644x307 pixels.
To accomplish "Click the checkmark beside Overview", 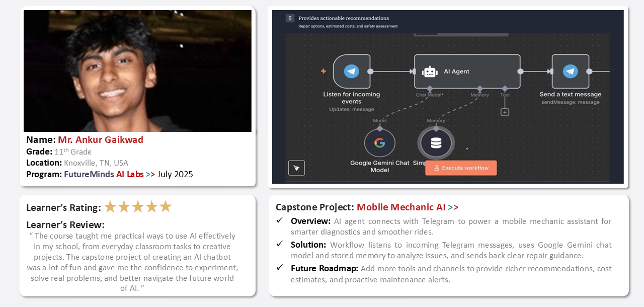I will tap(280, 221).
